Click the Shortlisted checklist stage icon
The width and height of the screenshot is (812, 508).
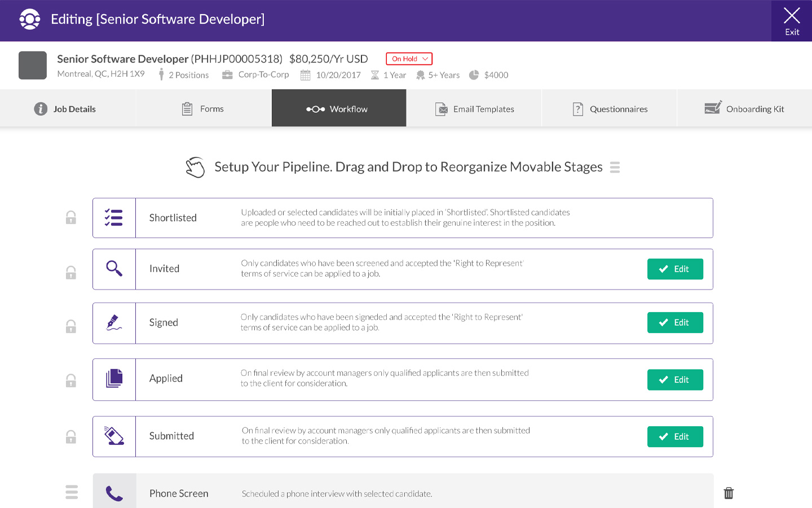[x=114, y=218]
